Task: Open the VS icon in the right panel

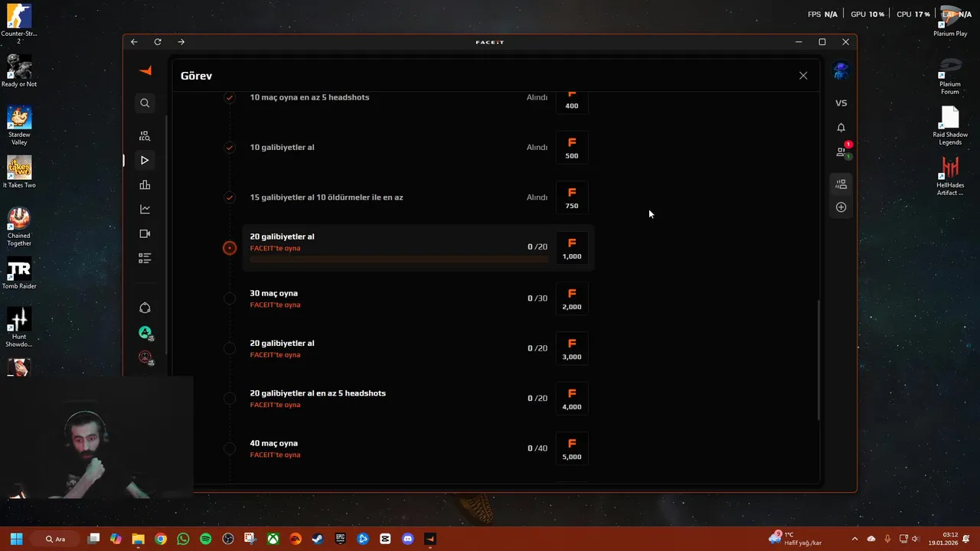Action: [x=841, y=103]
